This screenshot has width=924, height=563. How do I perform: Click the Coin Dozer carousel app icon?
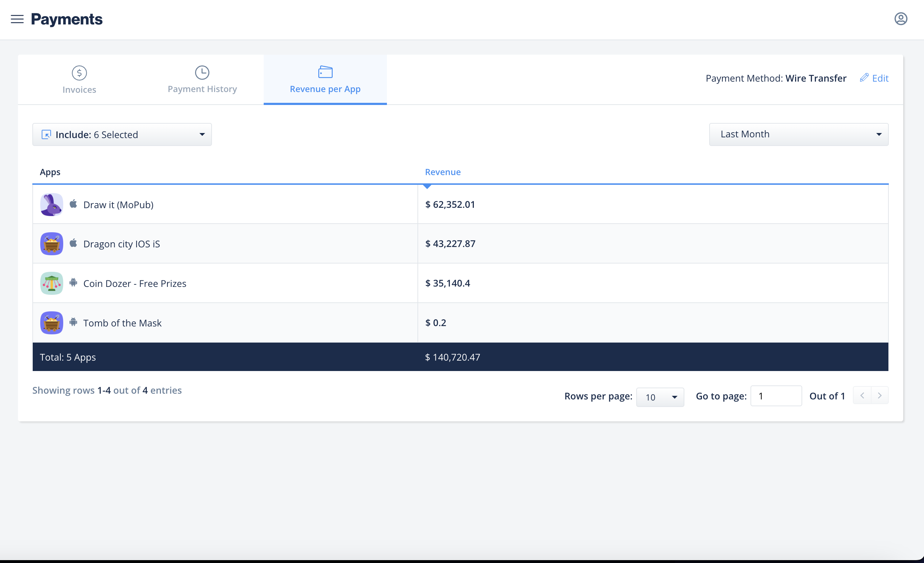52,283
